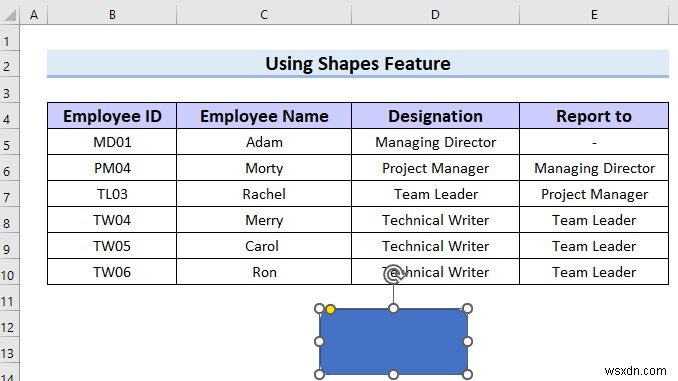Select cell containing TW04
678x381 pixels.
[x=112, y=220]
